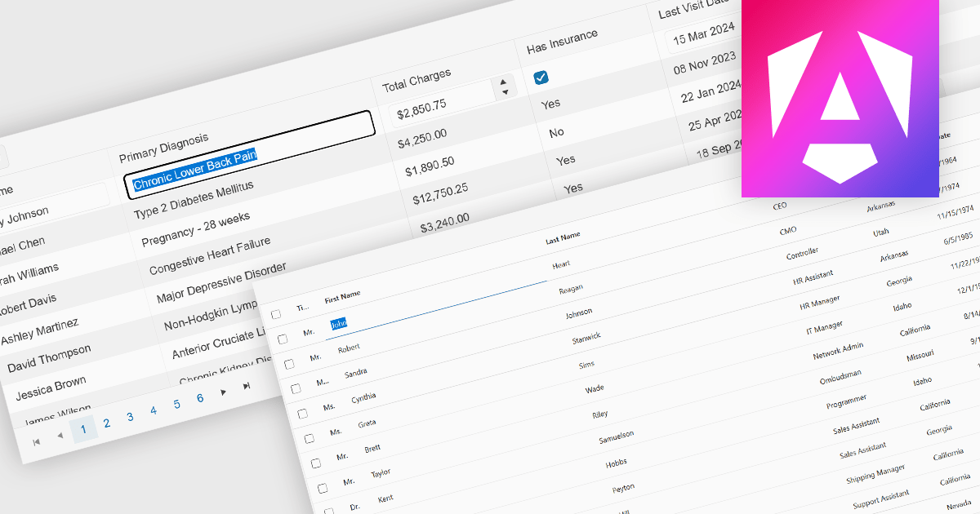Screen dimensions: 980x514
Task: Sort by Last Name column header
Action: pyautogui.click(x=563, y=236)
